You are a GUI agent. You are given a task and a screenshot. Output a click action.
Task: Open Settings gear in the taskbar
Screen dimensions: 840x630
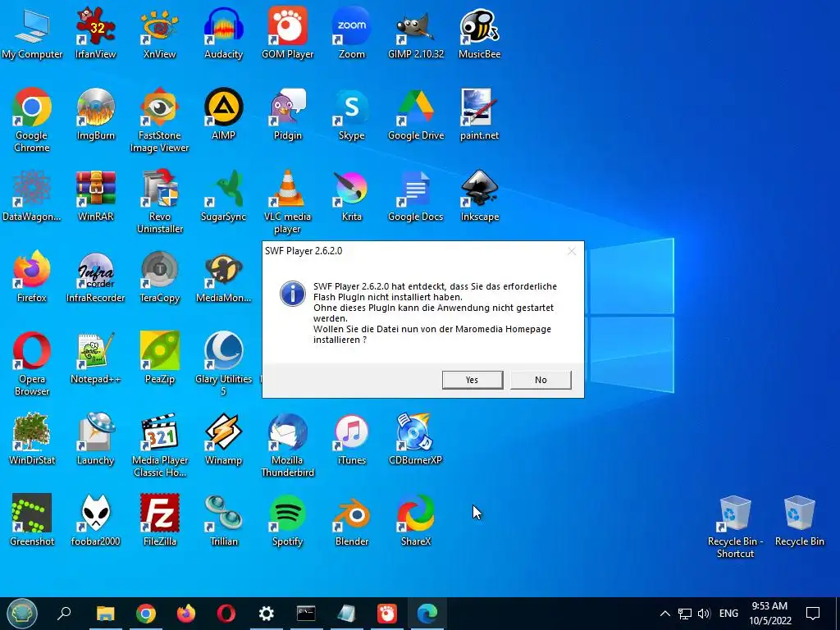click(267, 614)
